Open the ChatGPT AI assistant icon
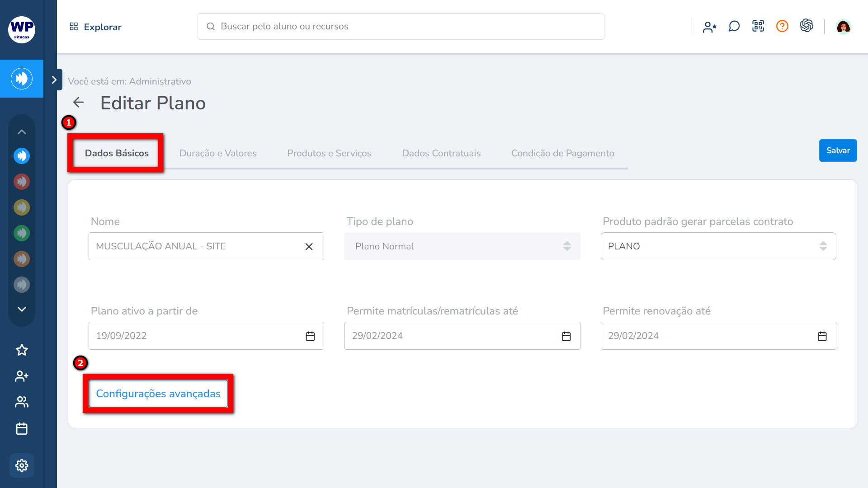The image size is (868, 488). [x=807, y=26]
